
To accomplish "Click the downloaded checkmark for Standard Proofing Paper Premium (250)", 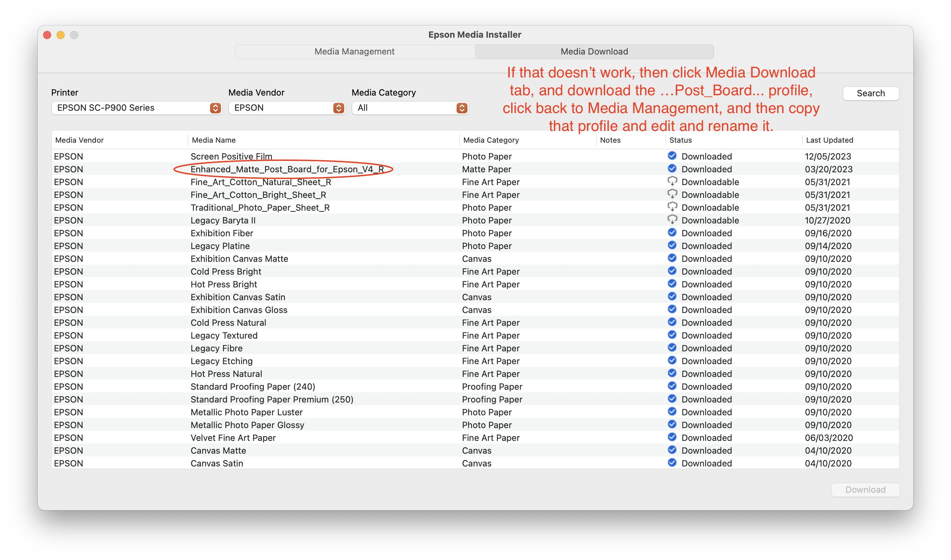I will point(672,399).
